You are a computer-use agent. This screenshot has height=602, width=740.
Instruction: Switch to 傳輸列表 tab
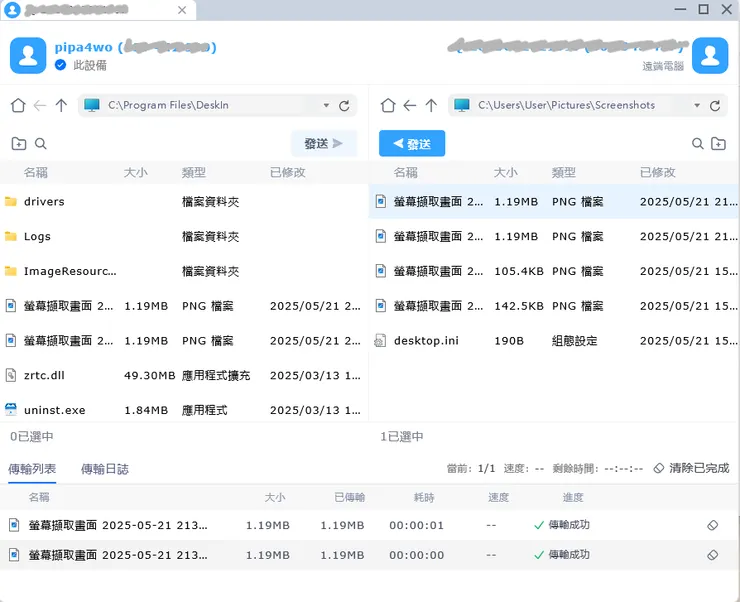click(x=32, y=469)
